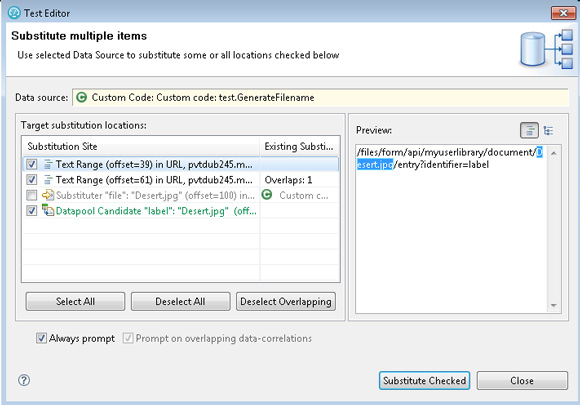Toggle the Always prompt checkbox
Image resolution: width=580 pixels, height=405 pixels.
[41, 338]
